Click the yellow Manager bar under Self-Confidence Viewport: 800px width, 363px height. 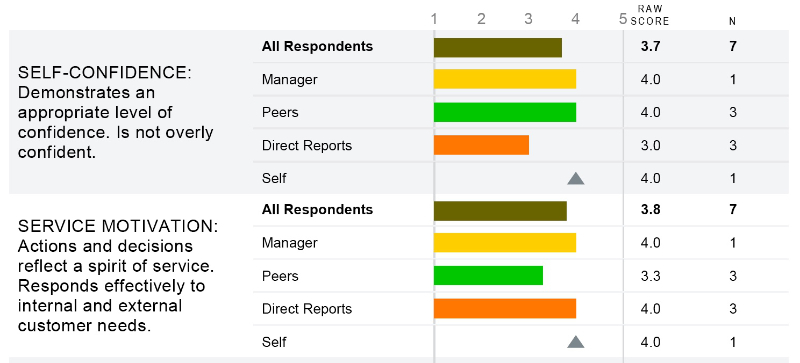(505, 79)
